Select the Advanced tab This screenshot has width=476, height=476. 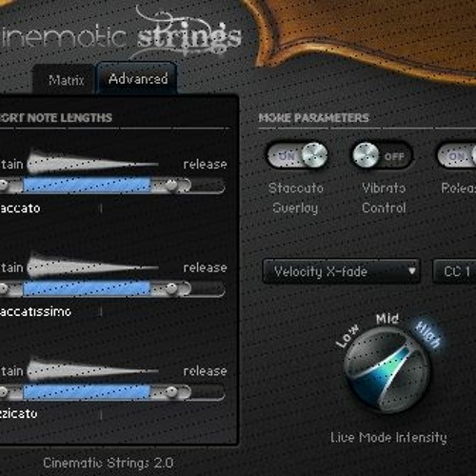click(x=138, y=78)
